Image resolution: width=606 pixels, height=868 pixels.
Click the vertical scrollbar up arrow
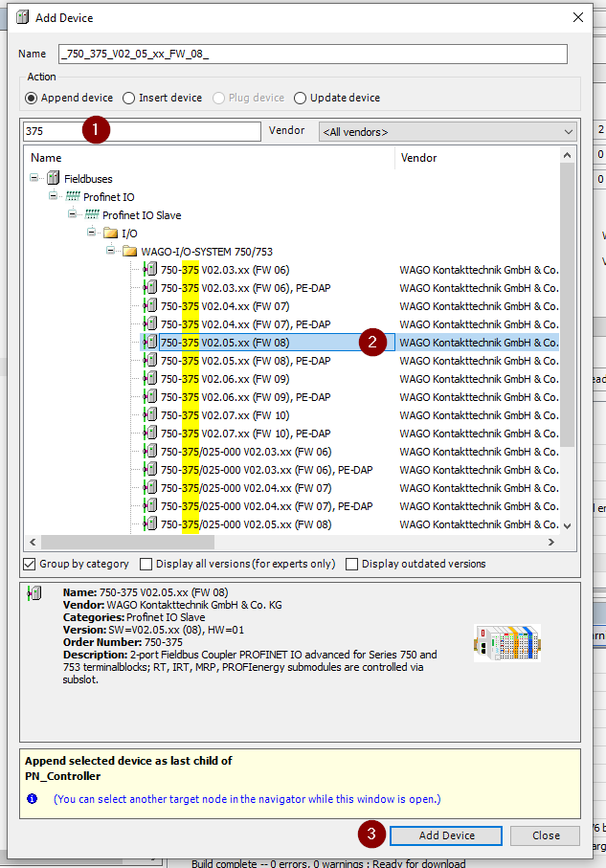[567, 156]
